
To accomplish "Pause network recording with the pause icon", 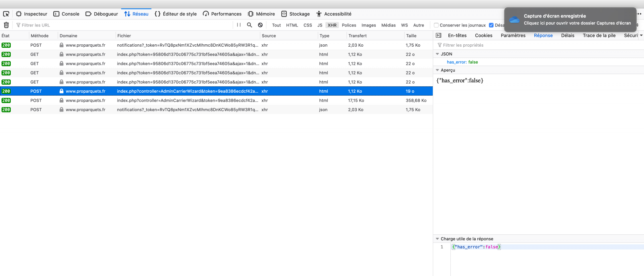I will click(x=239, y=25).
